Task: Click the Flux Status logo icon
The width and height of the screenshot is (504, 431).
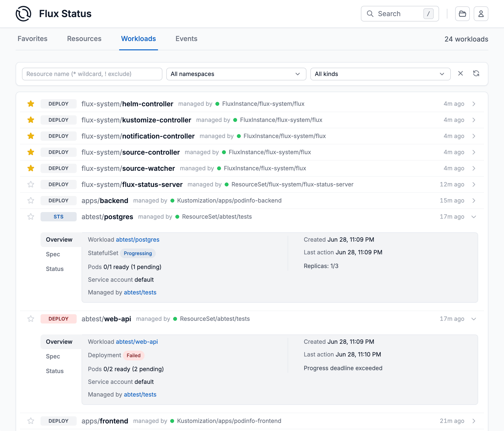Action: click(x=23, y=14)
